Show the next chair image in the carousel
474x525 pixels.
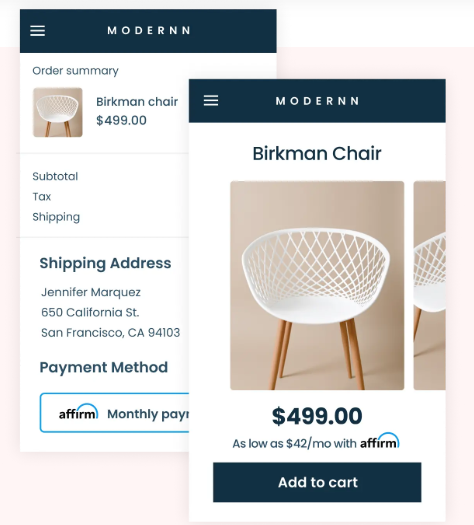429,285
